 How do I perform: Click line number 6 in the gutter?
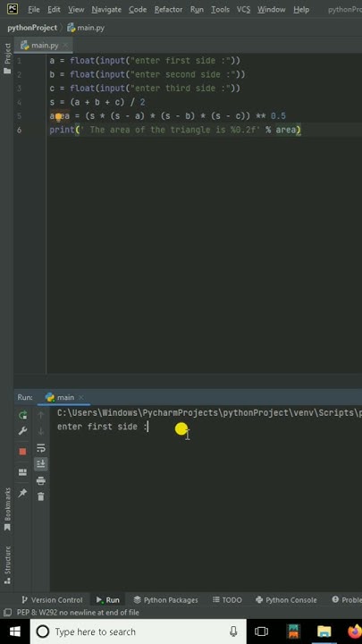click(20, 130)
